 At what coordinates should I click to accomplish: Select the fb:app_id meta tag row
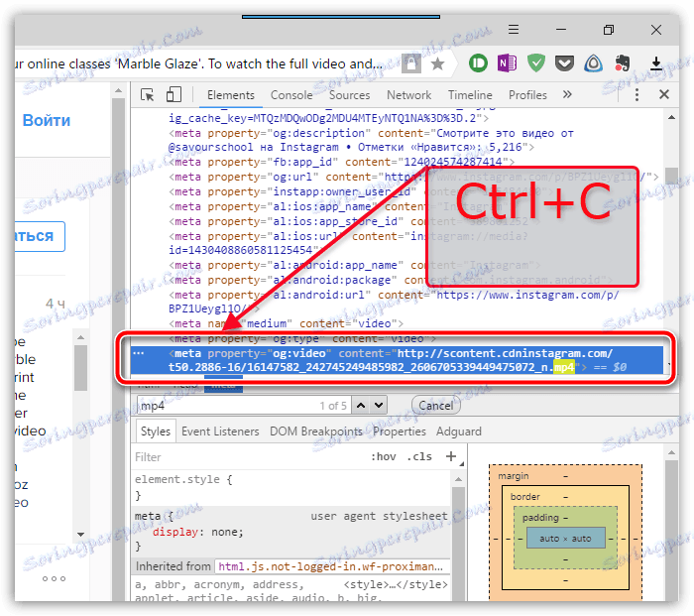pyautogui.click(x=341, y=162)
